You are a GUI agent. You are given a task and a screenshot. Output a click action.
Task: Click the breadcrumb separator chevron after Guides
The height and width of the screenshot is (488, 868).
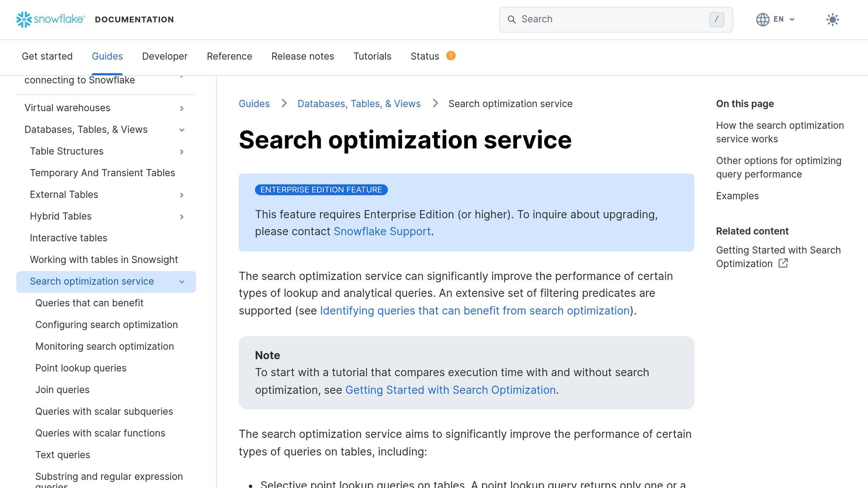[284, 103]
